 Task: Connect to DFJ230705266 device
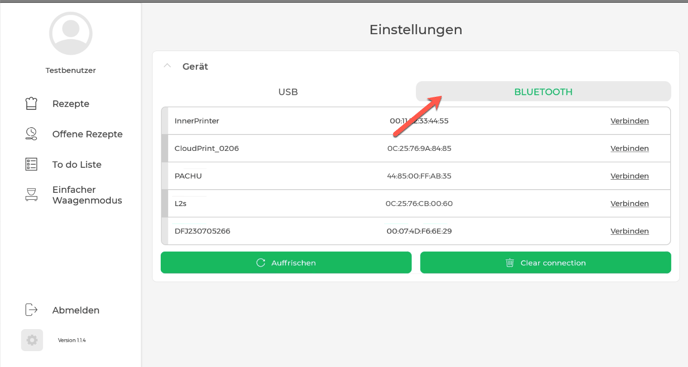point(629,231)
